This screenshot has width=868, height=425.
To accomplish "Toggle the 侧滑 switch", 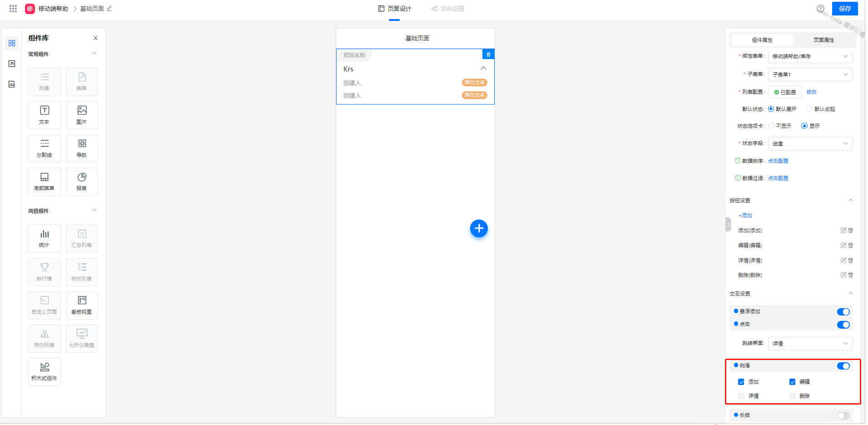I will [843, 366].
